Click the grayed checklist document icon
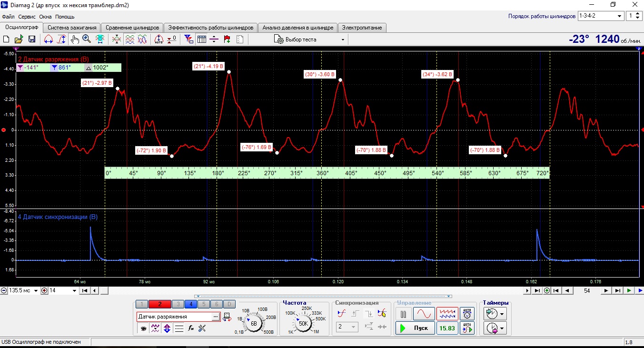Screen dimensions: 644x348 [x=239, y=40]
